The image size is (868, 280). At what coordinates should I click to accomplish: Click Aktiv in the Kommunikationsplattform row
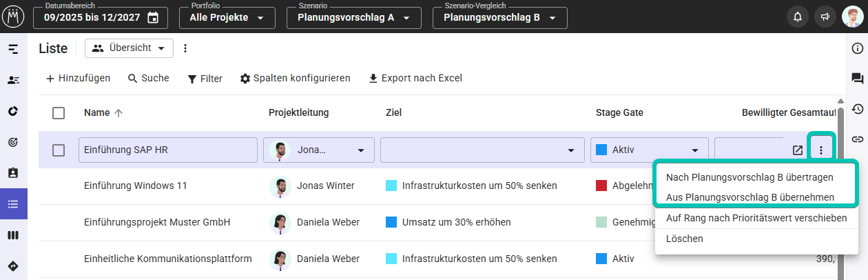pyautogui.click(x=623, y=259)
